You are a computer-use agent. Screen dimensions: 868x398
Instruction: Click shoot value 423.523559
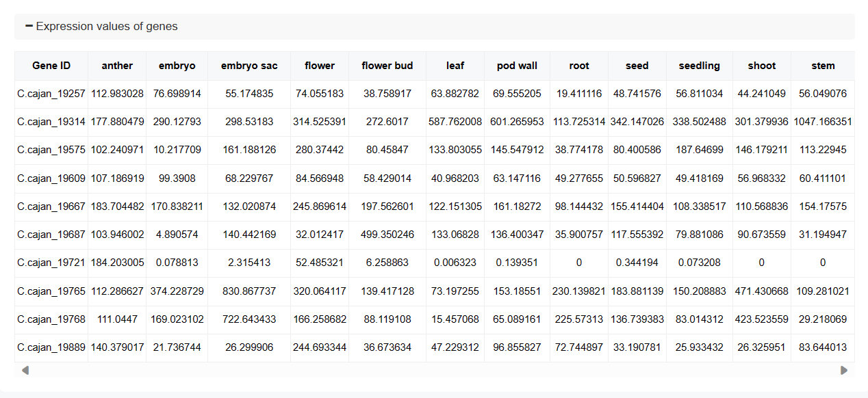(x=762, y=319)
